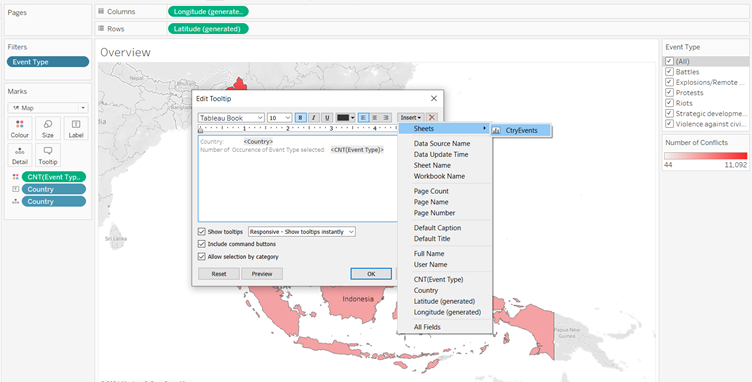
Task: Select the <CNT(Event Type)> token in tooltip
Action: tap(357, 150)
